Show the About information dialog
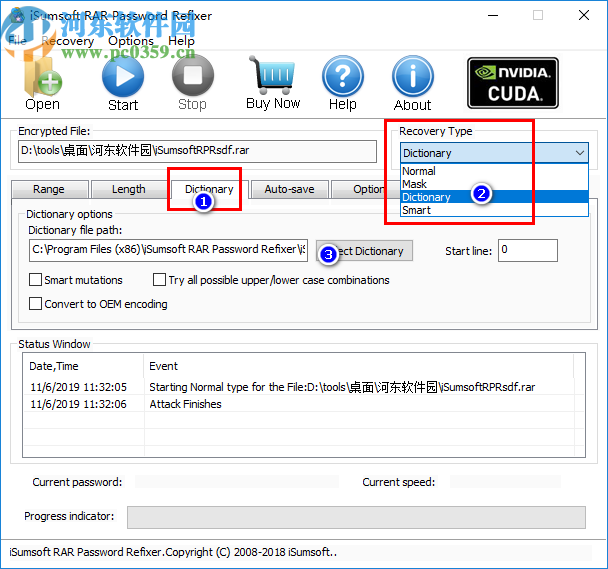This screenshot has width=608, height=569. click(x=413, y=83)
